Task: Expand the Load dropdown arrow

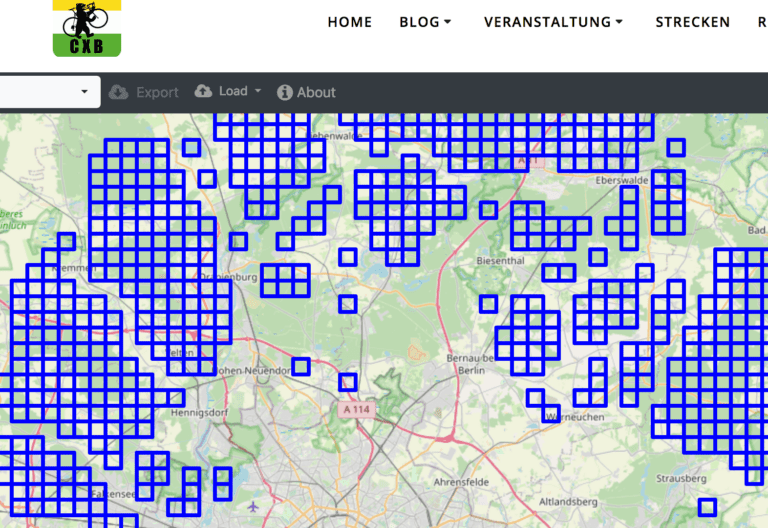Action: (x=258, y=91)
